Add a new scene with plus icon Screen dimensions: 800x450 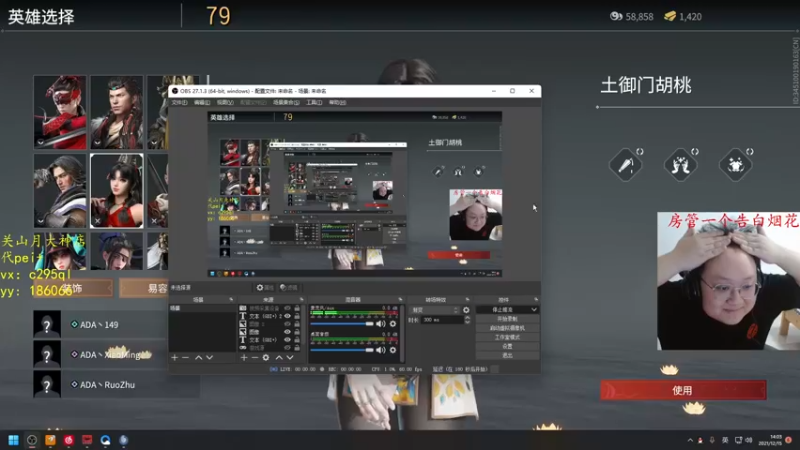tap(174, 358)
